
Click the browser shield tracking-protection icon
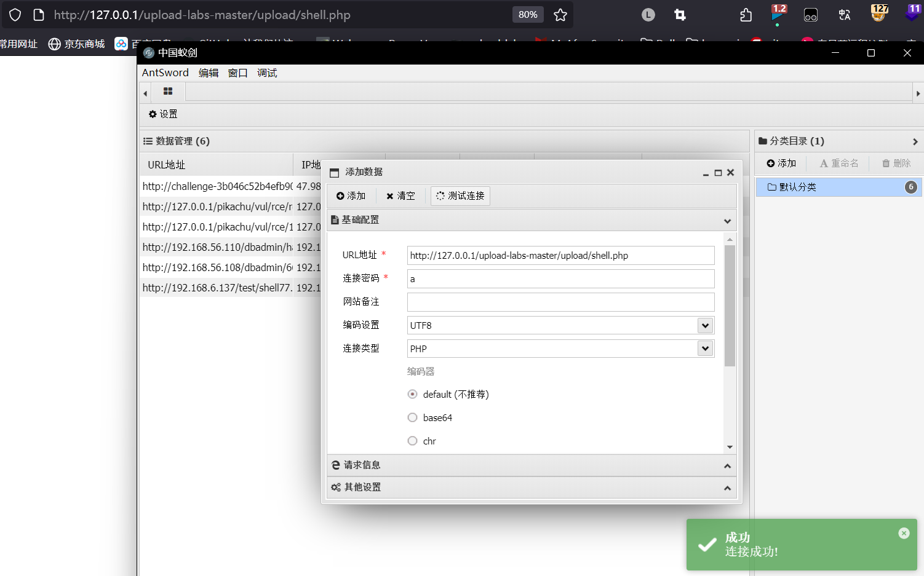tap(15, 15)
